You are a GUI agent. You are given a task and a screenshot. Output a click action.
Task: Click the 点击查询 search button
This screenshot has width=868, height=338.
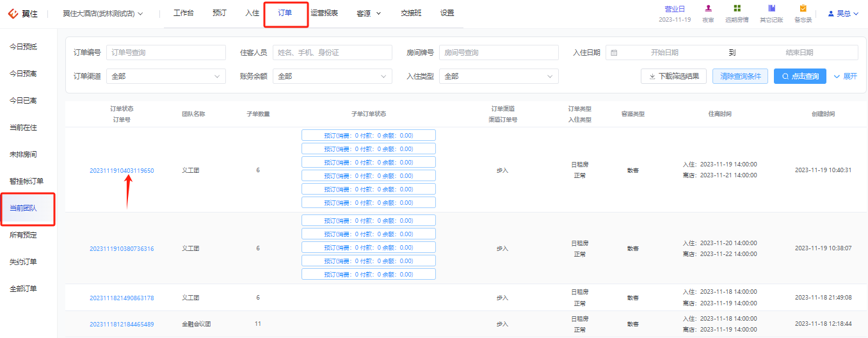800,76
